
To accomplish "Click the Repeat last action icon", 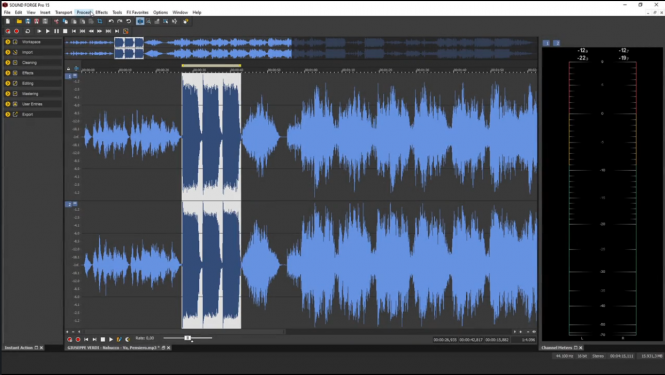I will click(129, 21).
